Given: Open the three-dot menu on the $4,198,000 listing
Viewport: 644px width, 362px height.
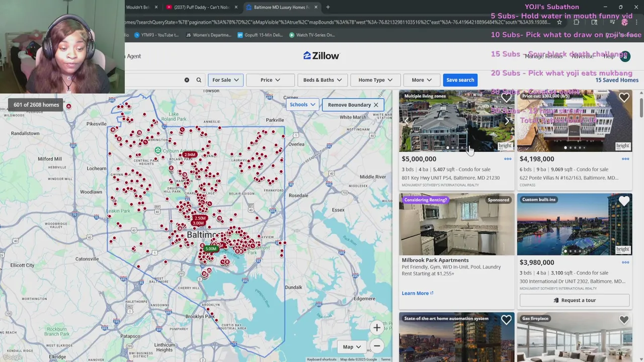Looking at the screenshot, I should pos(625,159).
